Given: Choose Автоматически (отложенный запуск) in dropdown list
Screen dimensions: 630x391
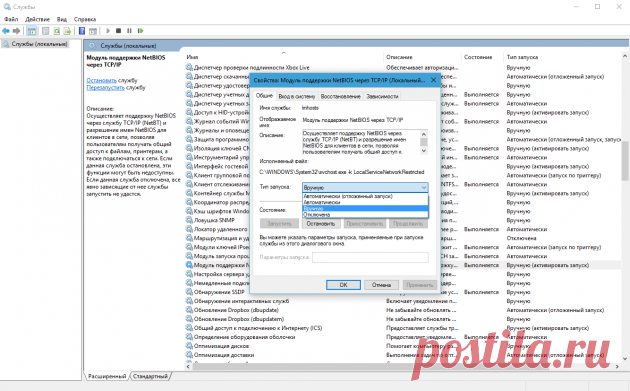Looking at the screenshot, I should click(x=365, y=197).
